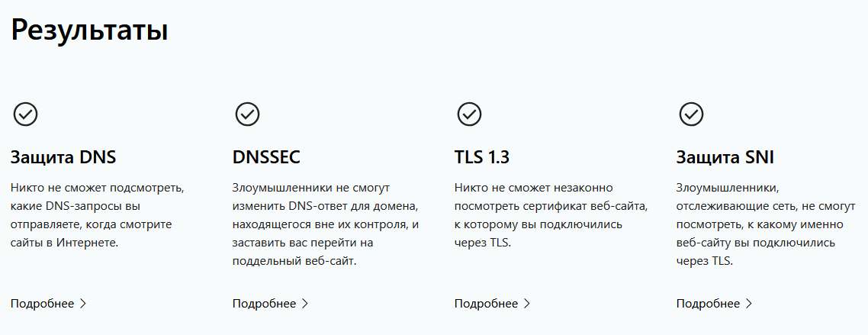Screen dimensions: 868x335
Task: Click the chevron arrow in Защита DNS column
Action: pyautogui.click(x=83, y=304)
